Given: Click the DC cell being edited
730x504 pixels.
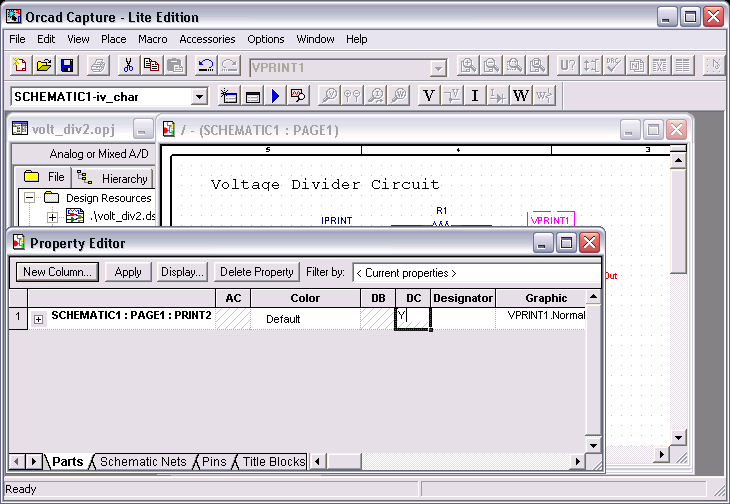Looking at the screenshot, I should [x=413, y=319].
